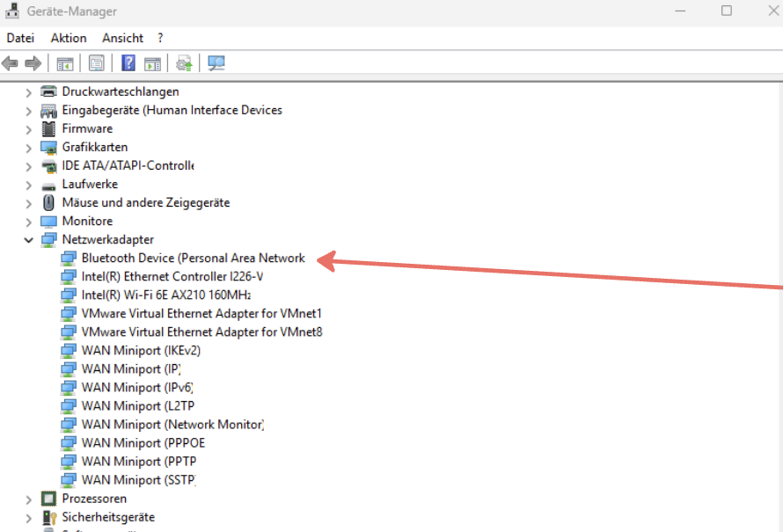
Task: Select WAN Miniport (Network Monitor)
Action: (172, 424)
